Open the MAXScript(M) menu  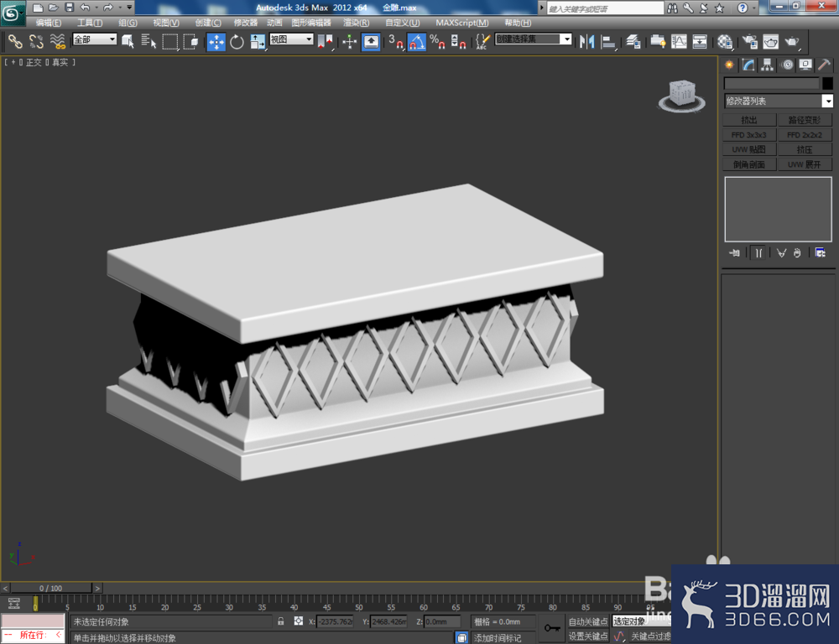(461, 23)
